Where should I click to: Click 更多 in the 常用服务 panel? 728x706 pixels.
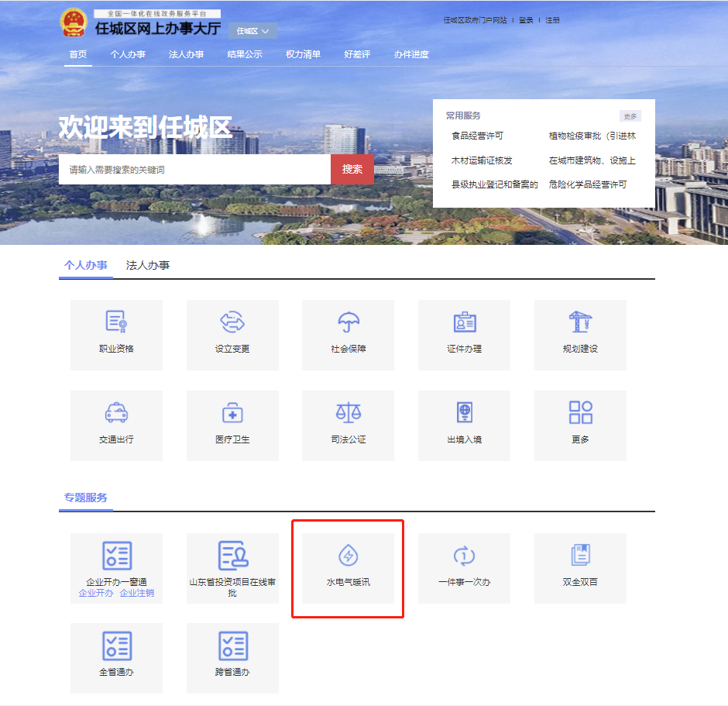[630, 116]
